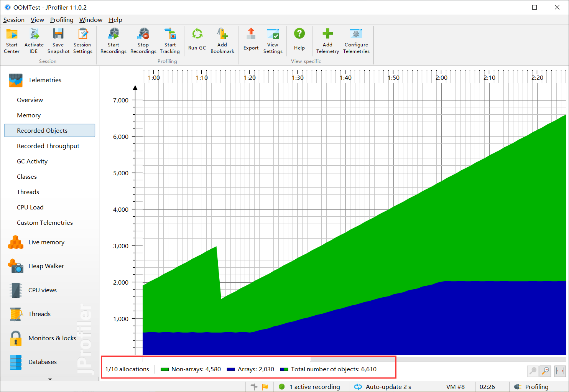Click the Profiling status icon at bottom right

pyautogui.click(x=518, y=387)
